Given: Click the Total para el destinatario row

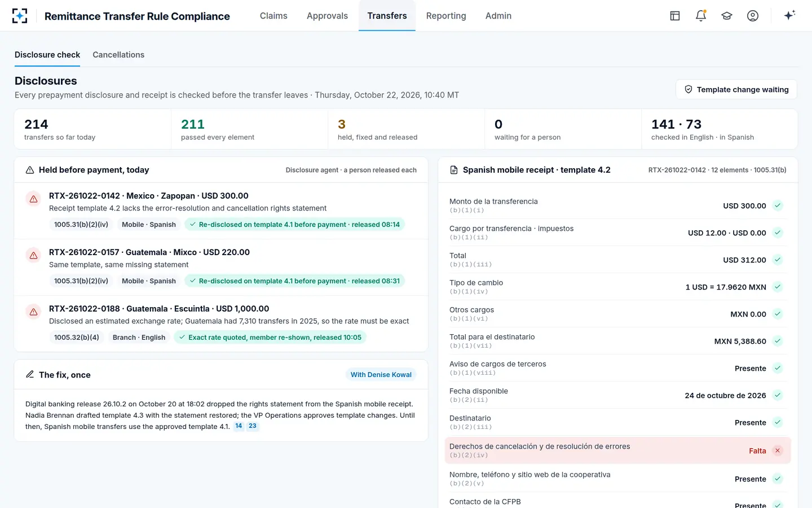Looking at the screenshot, I should coord(618,341).
